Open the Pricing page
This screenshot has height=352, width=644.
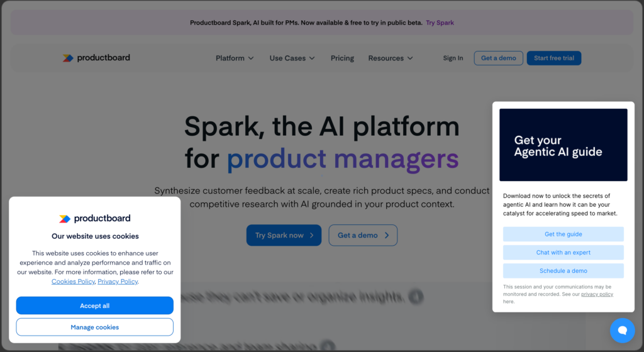(342, 58)
